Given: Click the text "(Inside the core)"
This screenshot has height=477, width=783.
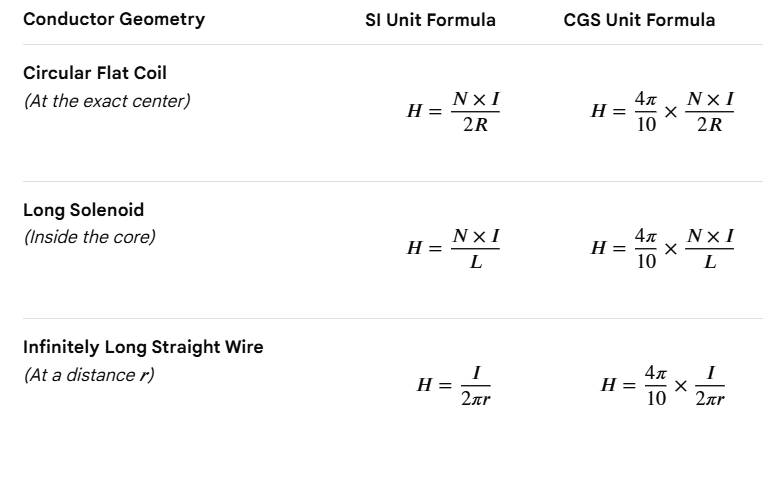Looking at the screenshot, I should [x=89, y=237].
